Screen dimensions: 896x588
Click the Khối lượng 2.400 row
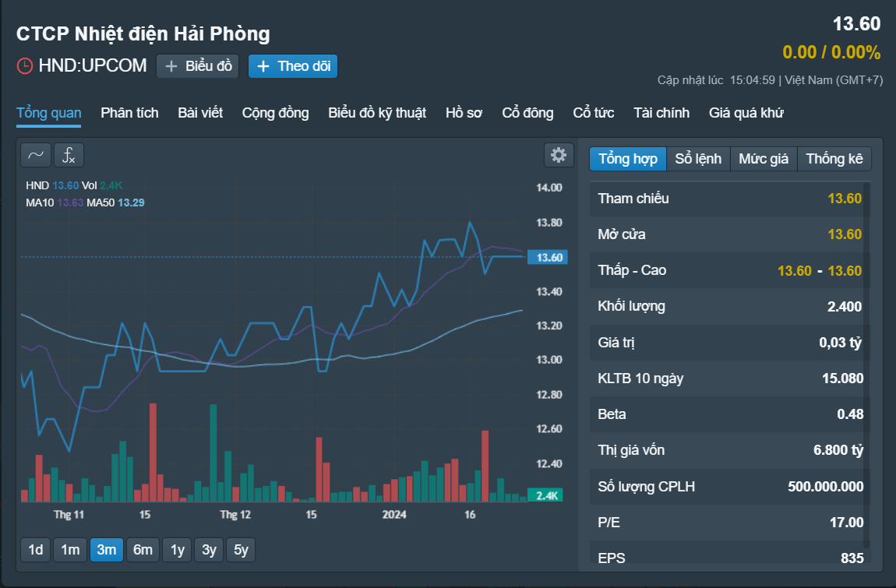click(730, 306)
